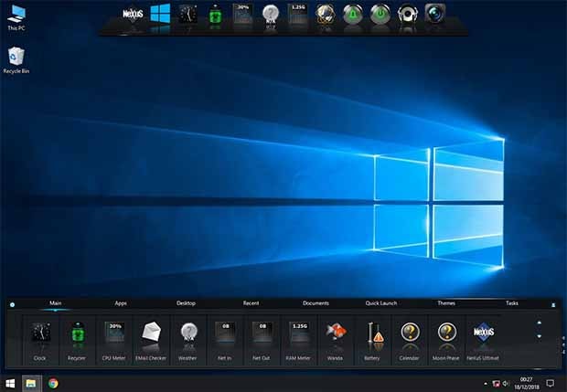567x392 pixels.
Task: Click the green recycler icon in the top dock
Action: [216, 15]
